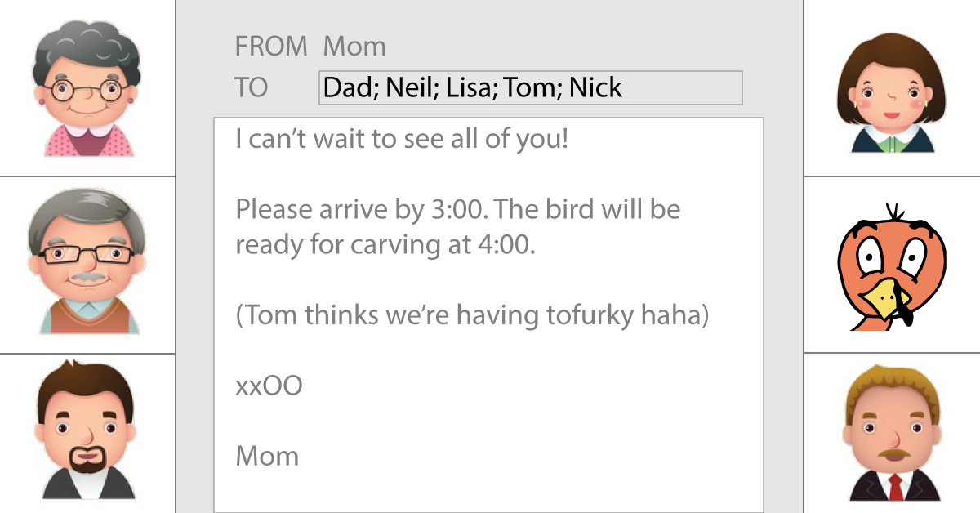The height and width of the screenshot is (513, 980).
Task: Click the Mom signature at message bottom
Action: coord(267,456)
